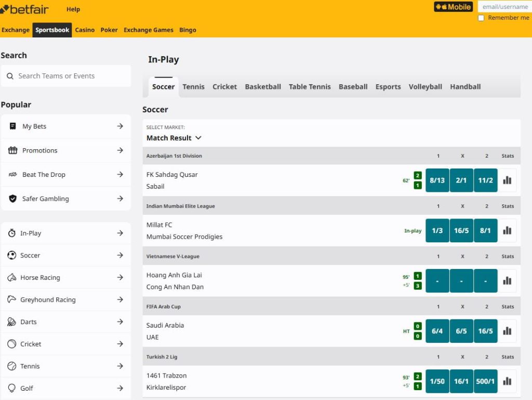This screenshot has width=532, height=400.
Task: Bet 11/2 on Sabail
Action: coord(486,180)
